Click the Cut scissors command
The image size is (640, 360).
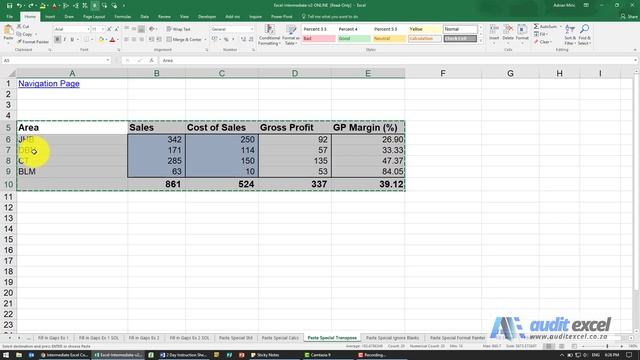(x=23, y=27)
